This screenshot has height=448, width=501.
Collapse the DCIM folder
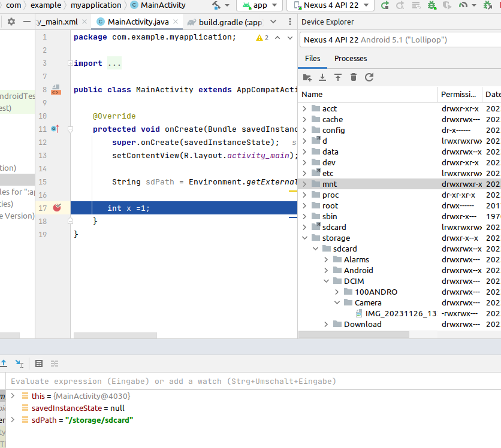[x=326, y=281]
